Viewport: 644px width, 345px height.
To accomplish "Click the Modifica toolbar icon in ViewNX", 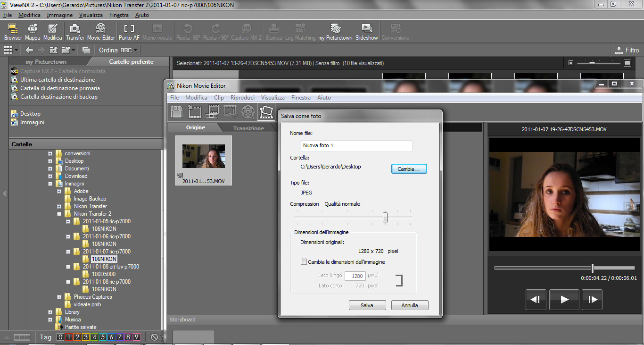I will (x=53, y=32).
